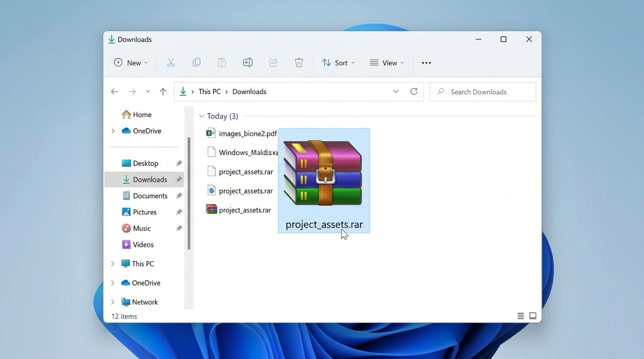Select project_assets.rar with blank page icon
The width and height of the screenshot is (644, 359).
pos(240,172)
